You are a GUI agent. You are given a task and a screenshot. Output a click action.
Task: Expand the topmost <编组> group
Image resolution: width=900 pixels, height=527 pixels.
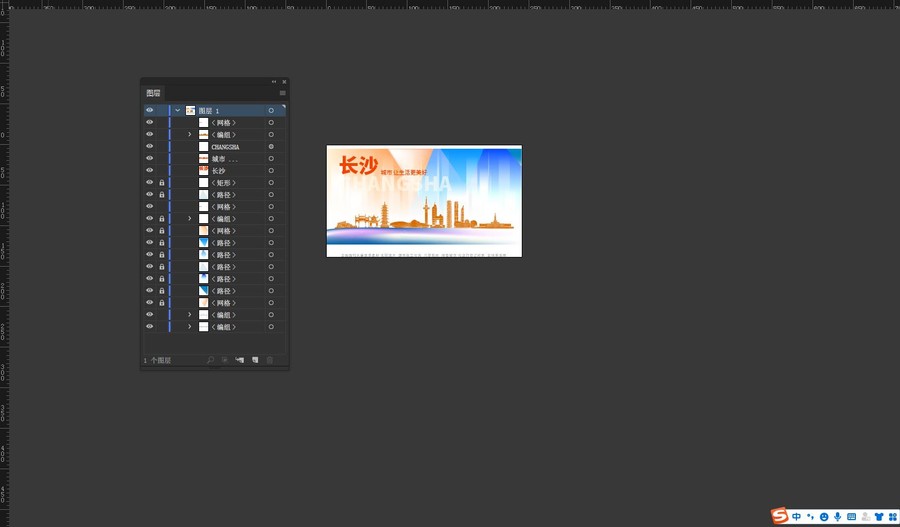click(189, 134)
